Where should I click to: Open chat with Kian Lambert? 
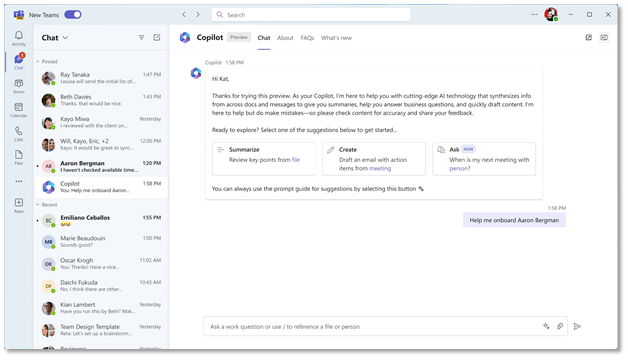(101, 308)
